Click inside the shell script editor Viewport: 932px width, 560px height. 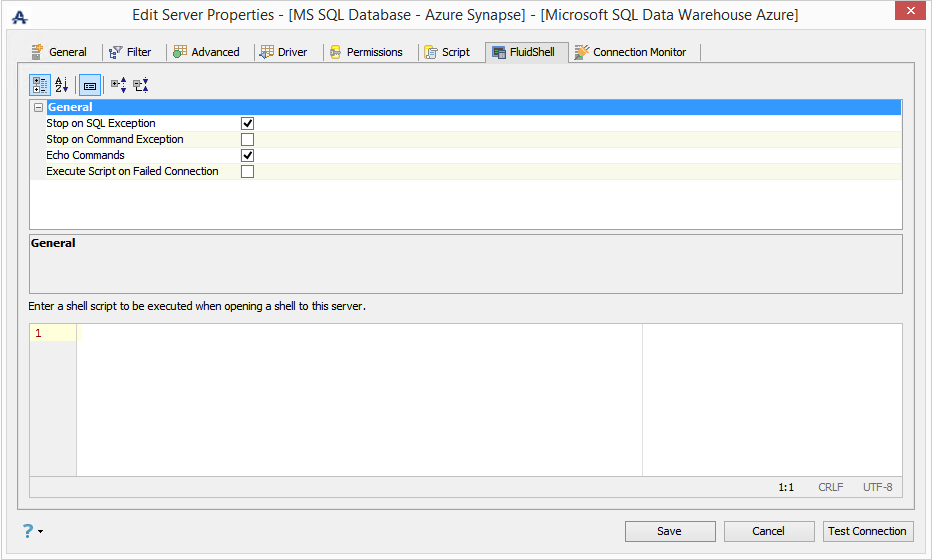coord(360,400)
